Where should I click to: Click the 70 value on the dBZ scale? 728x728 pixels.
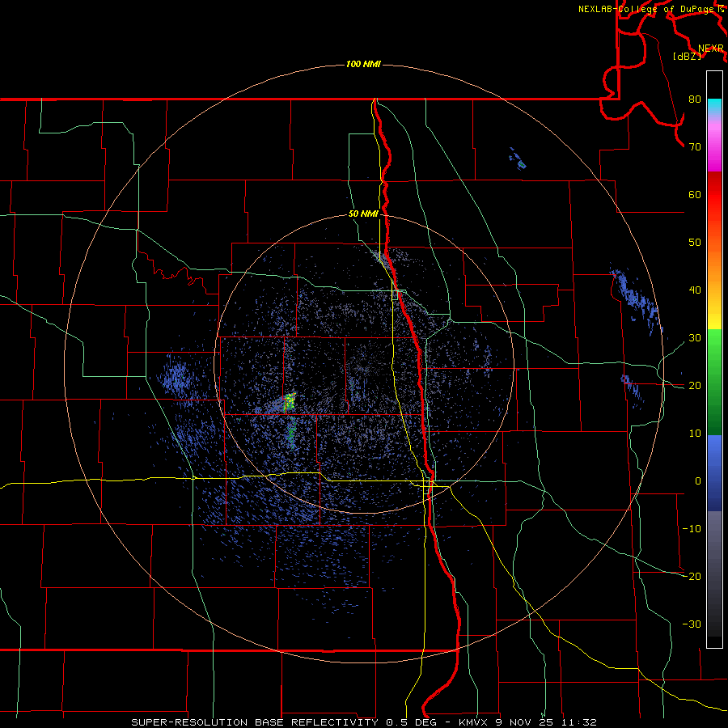[695, 146]
